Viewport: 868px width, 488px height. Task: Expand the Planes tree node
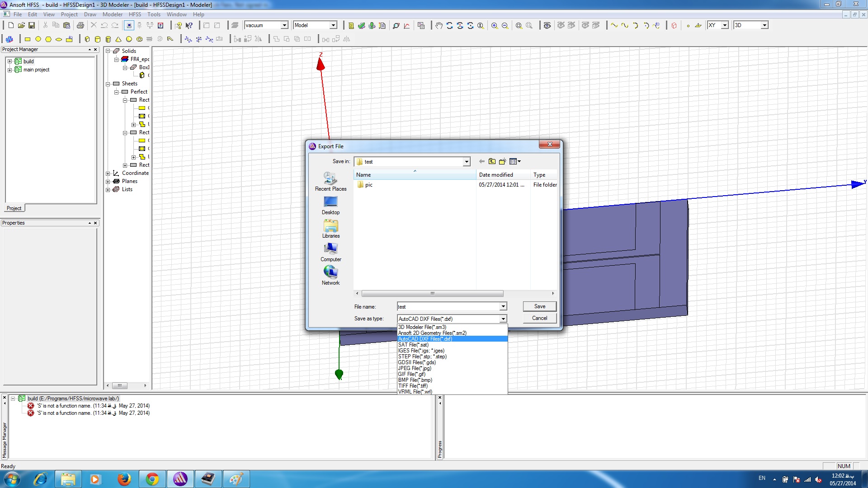point(108,182)
